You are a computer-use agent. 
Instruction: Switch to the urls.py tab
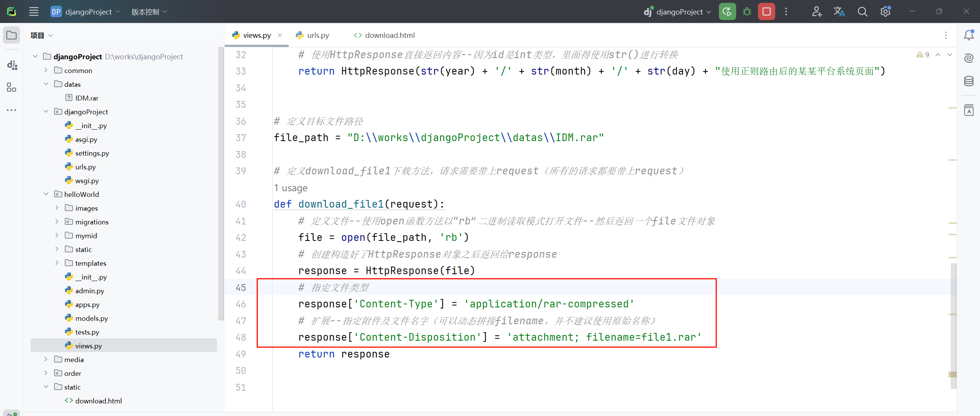click(312, 35)
